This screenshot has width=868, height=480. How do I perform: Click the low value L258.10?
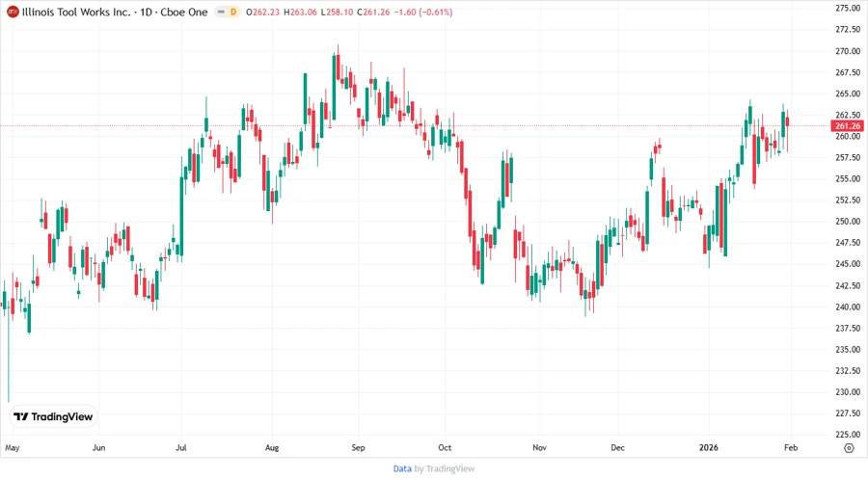click(337, 12)
